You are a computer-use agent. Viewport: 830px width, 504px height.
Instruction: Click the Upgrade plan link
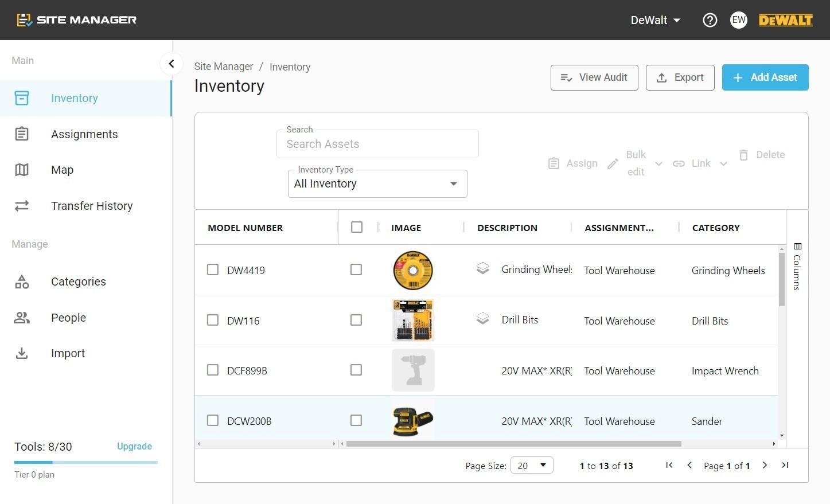pos(134,446)
